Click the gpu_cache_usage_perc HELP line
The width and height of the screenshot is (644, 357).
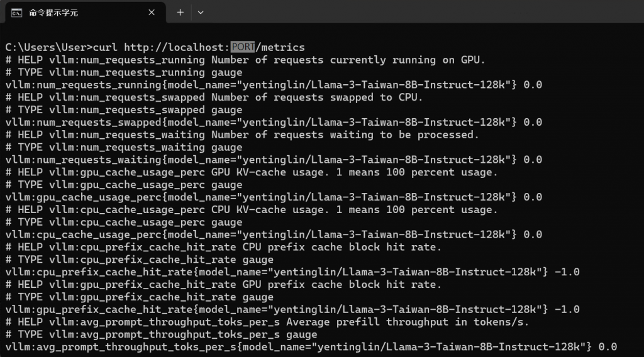[x=252, y=172]
